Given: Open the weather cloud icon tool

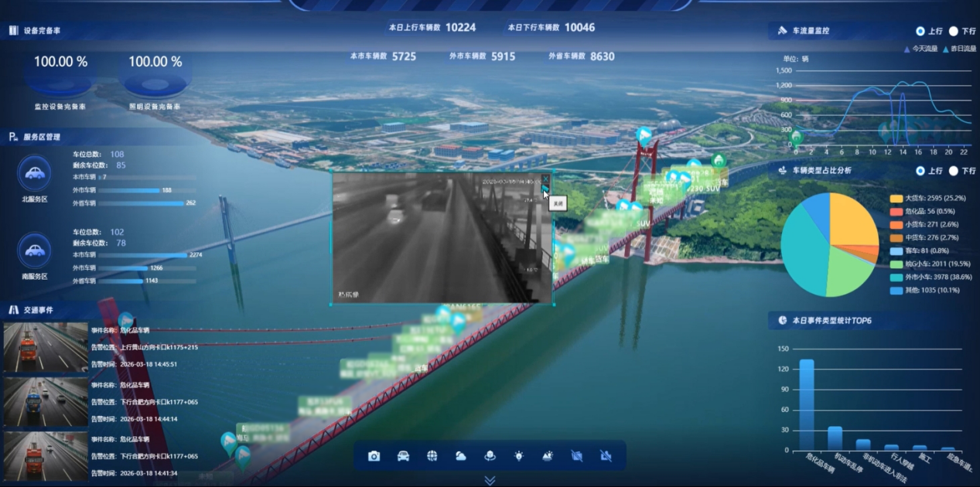Looking at the screenshot, I should 461,456.
